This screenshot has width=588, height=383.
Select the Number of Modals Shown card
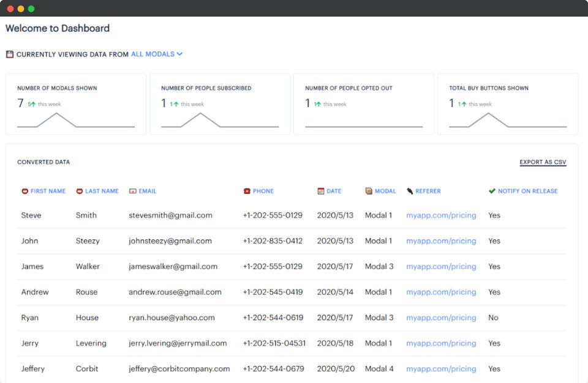[x=76, y=104]
